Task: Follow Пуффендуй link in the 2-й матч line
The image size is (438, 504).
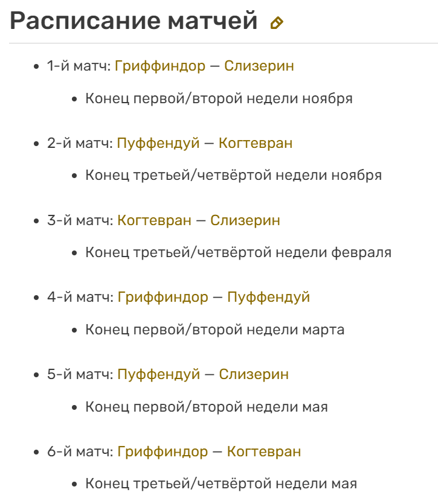Action: pyautogui.click(x=158, y=143)
